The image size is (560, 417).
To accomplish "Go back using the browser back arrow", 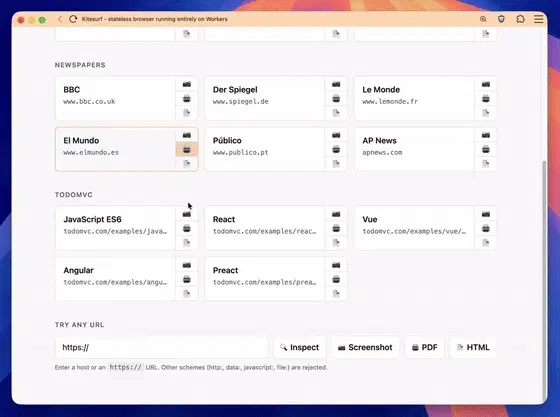I will (x=60, y=19).
